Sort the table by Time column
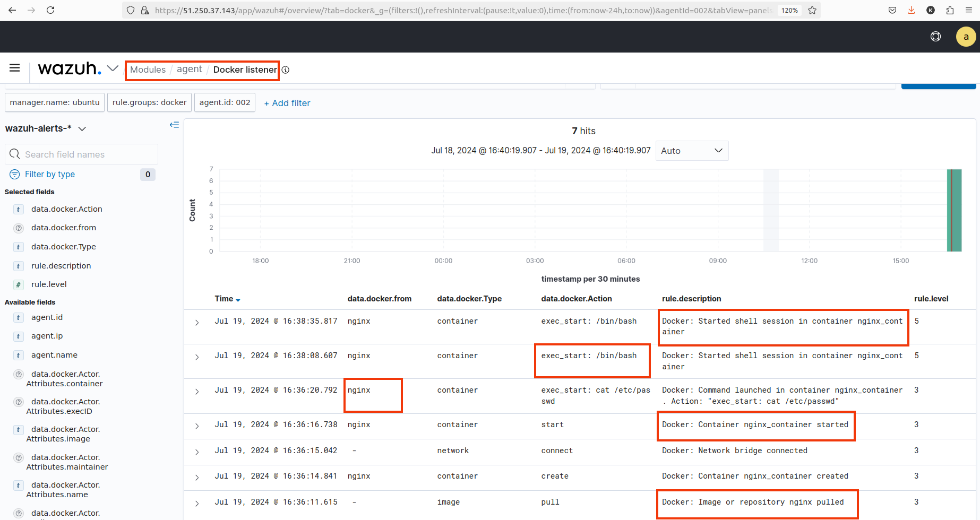980x520 pixels. tap(227, 299)
